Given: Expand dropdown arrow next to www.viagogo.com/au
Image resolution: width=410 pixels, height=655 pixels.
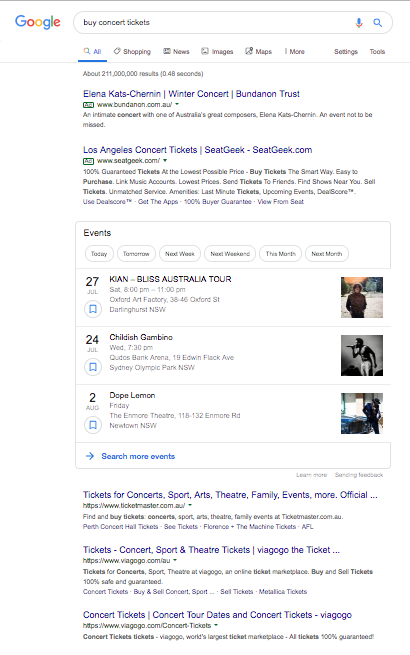Looking at the screenshot, I should [x=175, y=560].
